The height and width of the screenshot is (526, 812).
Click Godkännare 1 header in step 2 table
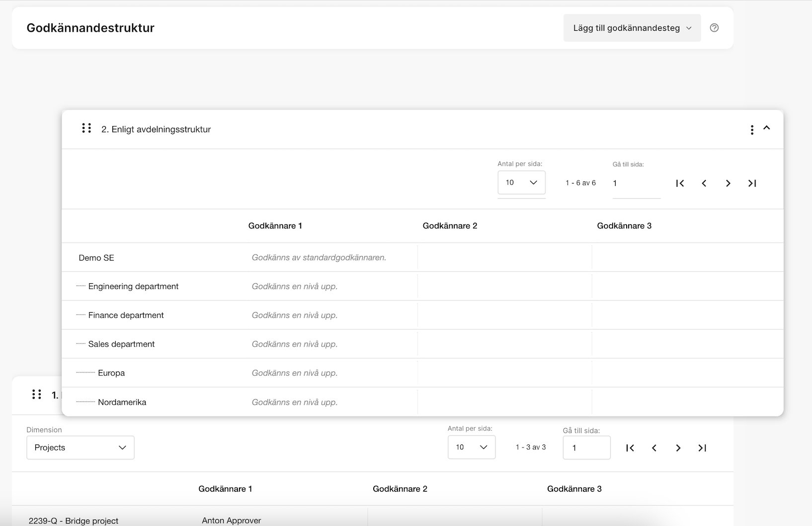pyautogui.click(x=275, y=226)
